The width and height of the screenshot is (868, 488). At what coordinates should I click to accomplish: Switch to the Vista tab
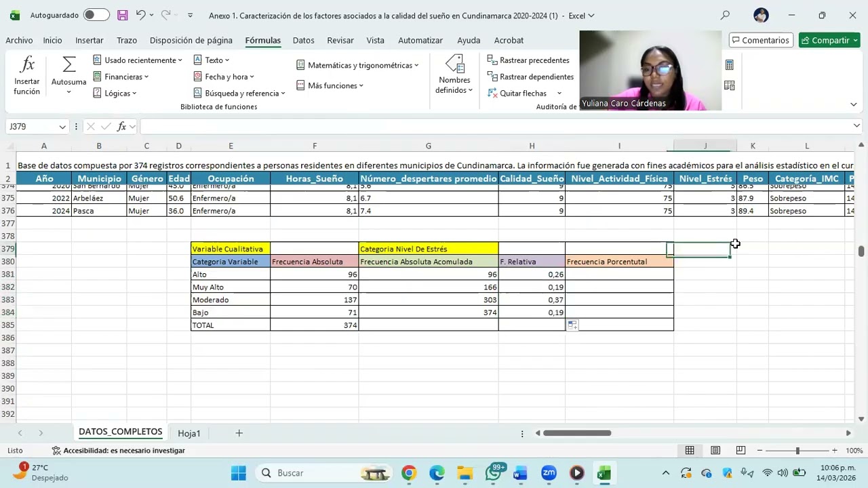coord(376,40)
